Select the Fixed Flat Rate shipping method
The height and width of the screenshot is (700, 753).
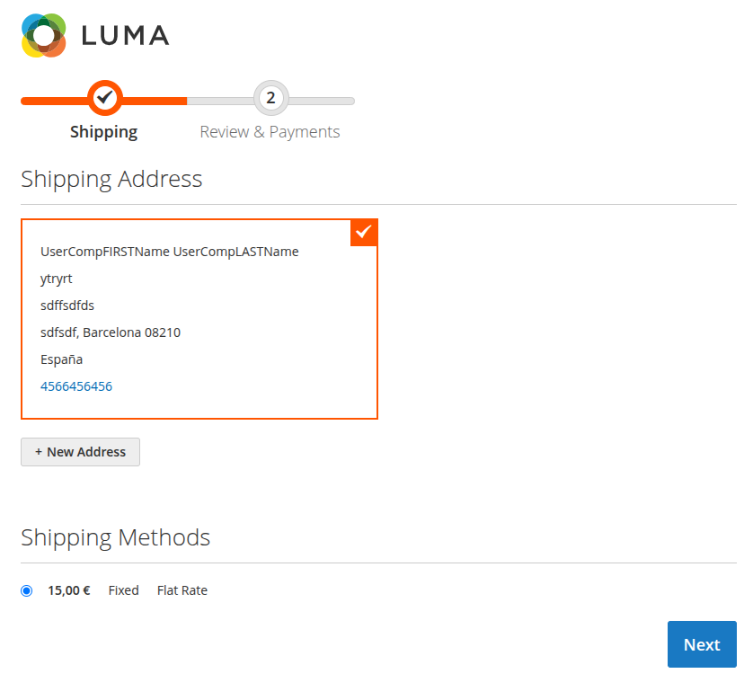(x=26, y=589)
